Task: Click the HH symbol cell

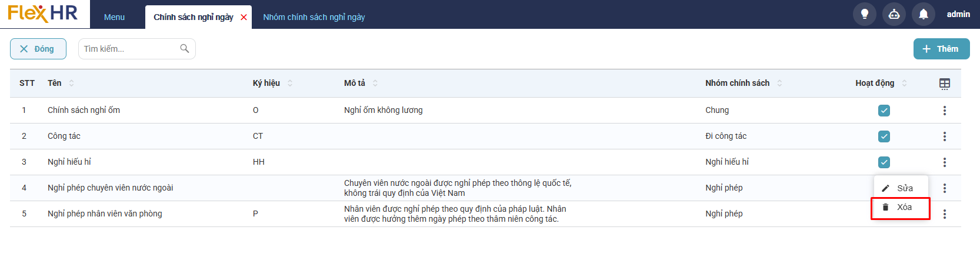Action: point(258,162)
